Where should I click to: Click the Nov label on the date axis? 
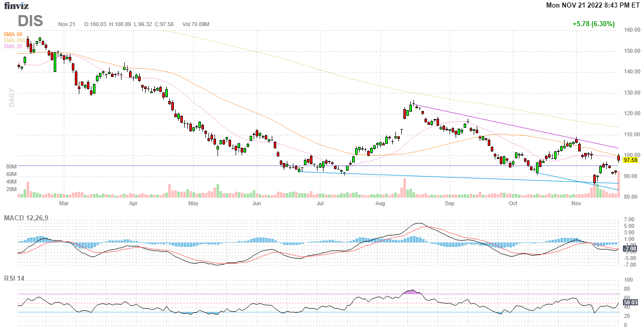coord(576,204)
